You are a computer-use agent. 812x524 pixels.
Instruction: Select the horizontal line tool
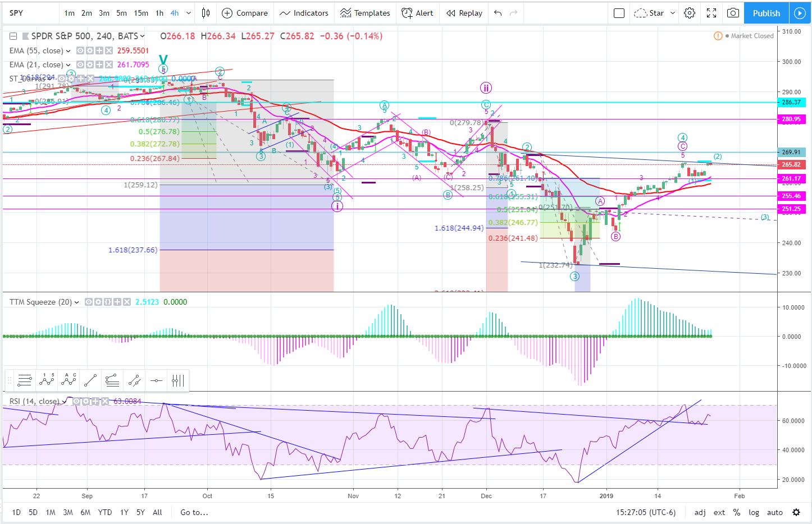tap(156, 381)
